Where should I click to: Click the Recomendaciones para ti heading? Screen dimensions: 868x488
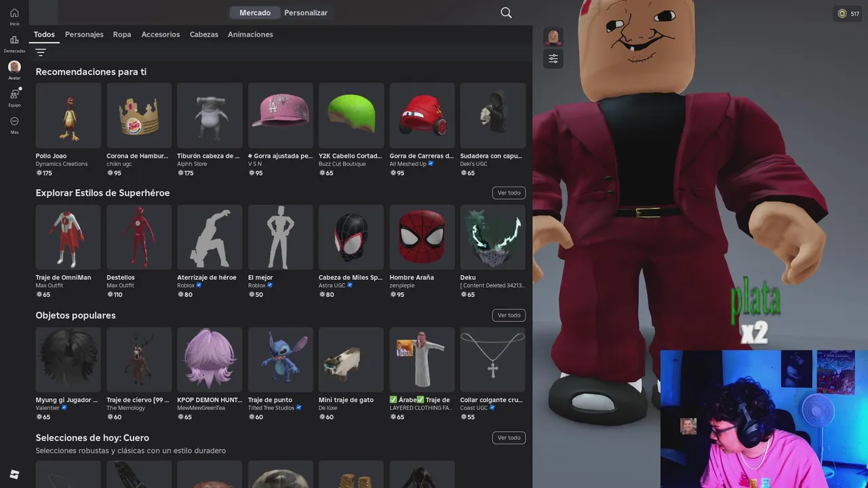tap(91, 72)
